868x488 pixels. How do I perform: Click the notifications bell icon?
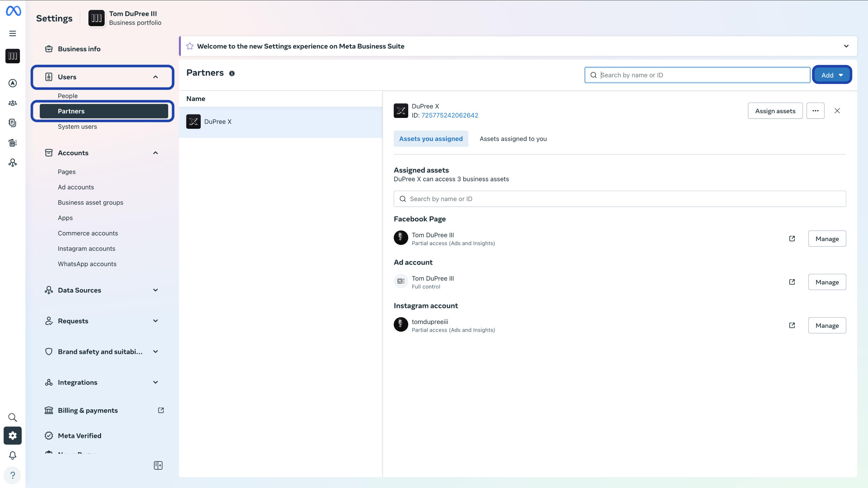point(13,455)
